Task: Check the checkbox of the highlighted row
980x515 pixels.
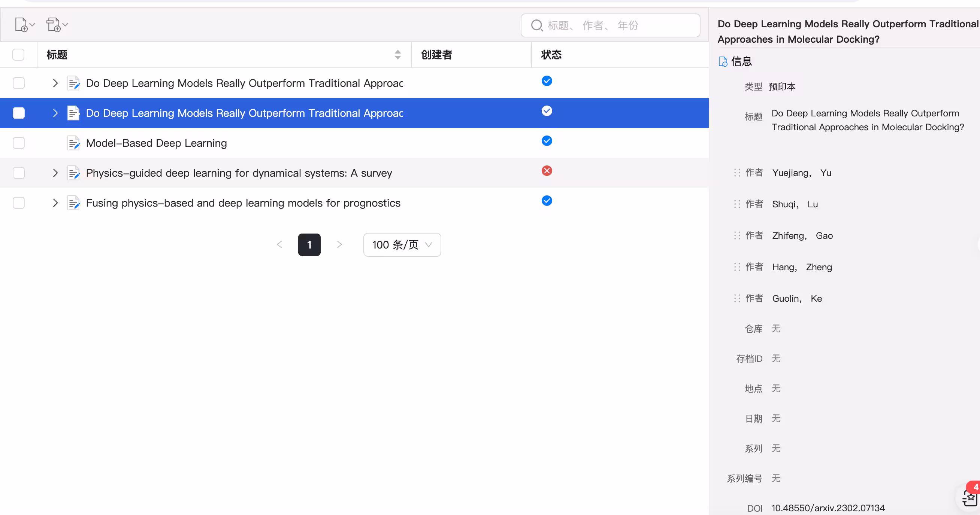Action: (x=18, y=113)
